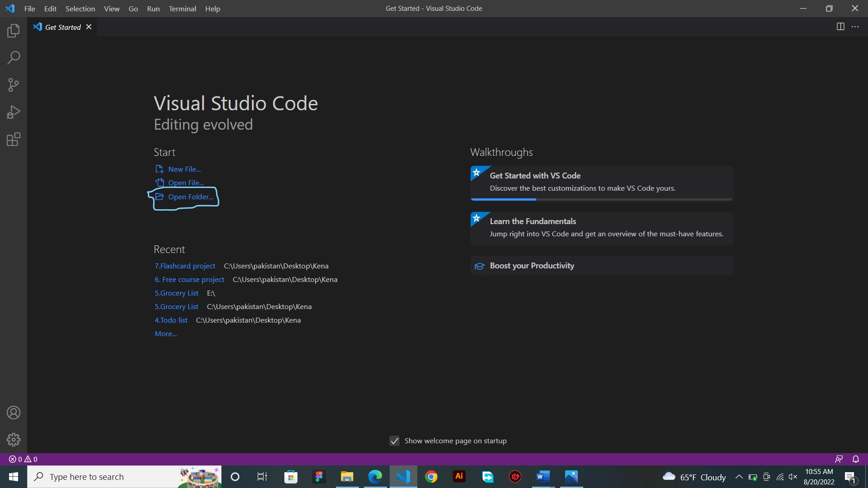Open Run and Debug view icon

[x=14, y=112]
